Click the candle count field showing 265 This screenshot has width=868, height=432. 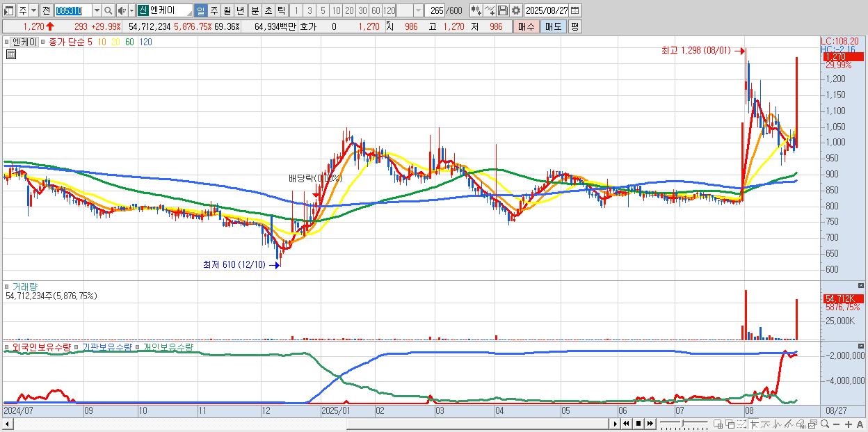(x=435, y=10)
